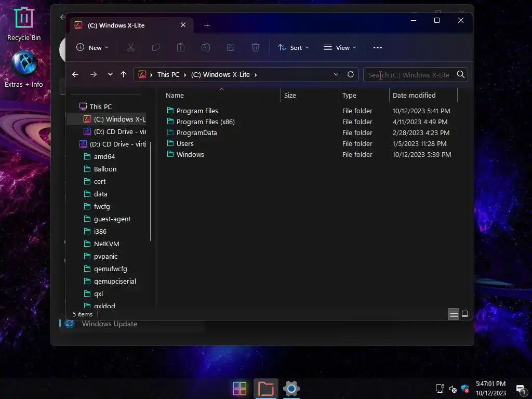
Task: Add a new tab with plus
Action: click(207, 25)
